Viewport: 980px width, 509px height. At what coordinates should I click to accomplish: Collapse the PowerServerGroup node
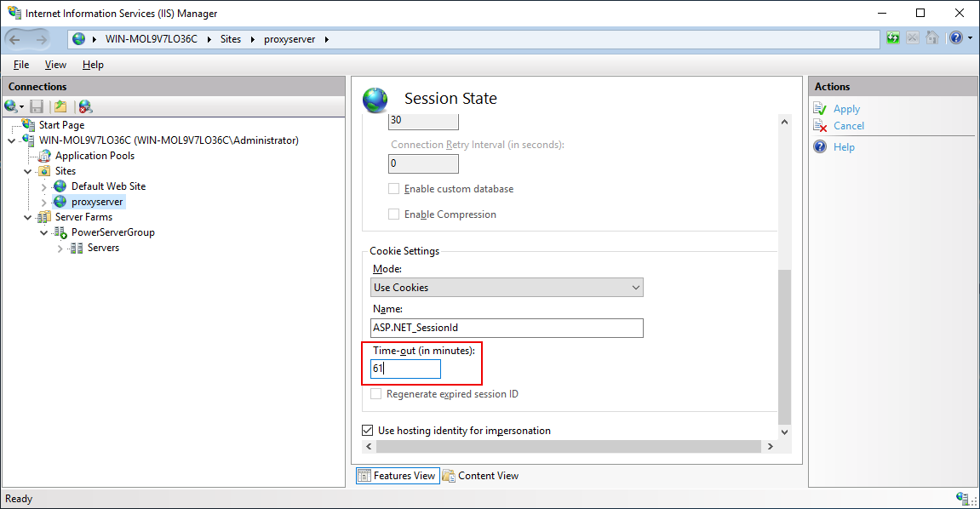pos(43,232)
